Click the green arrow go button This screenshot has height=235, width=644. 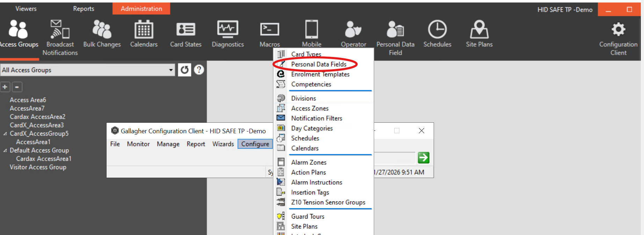click(424, 158)
